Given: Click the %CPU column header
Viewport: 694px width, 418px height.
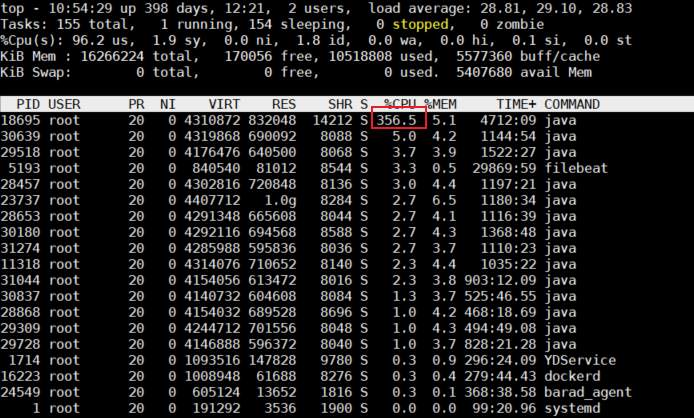Looking at the screenshot, I should tap(400, 104).
